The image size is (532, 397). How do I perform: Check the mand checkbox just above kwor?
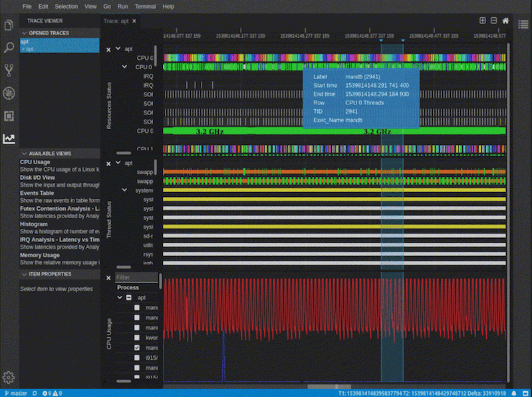(137, 327)
